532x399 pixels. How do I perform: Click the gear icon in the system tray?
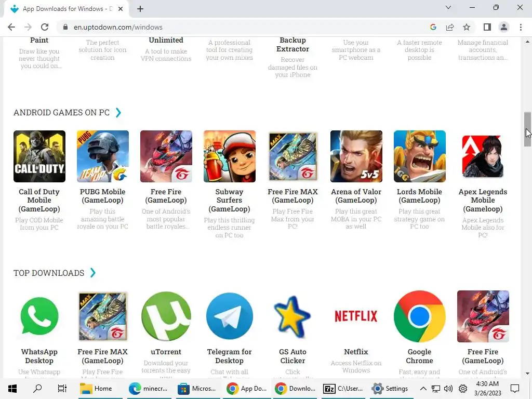pyautogui.click(x=463, y=389)
